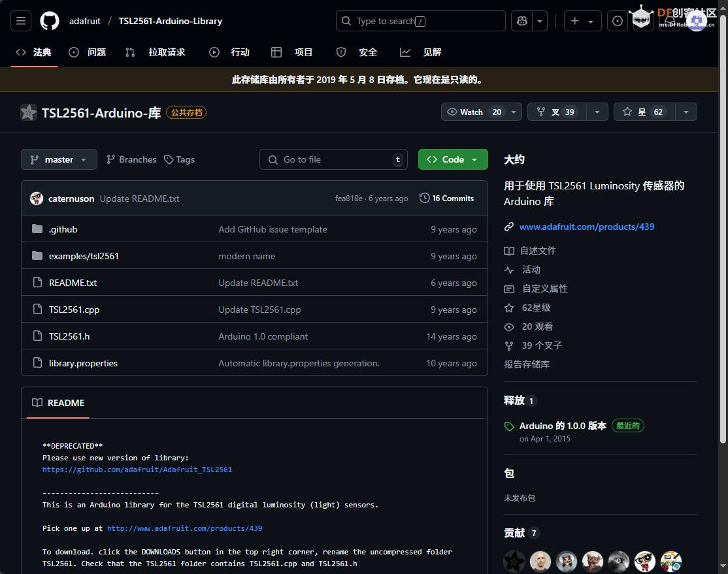Screen dimensions: 728x574
Task: Click the file icon beside library.properties
Action: point(38,362)
